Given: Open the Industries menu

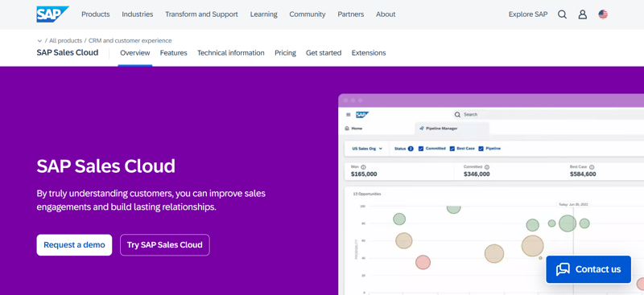Looking at the screenshot, I should click(x=138, y=14).
